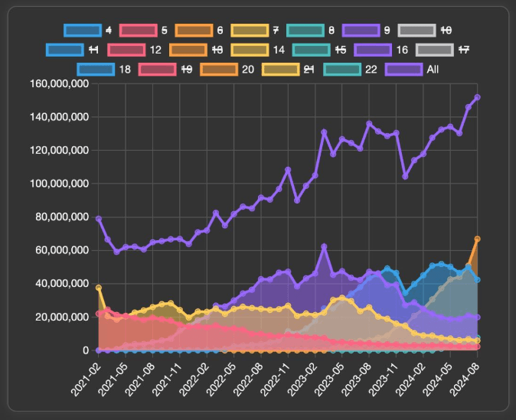The width and height of the screenshot is (516, 420).
Task: Toggle the hidden series 4 legend item
Action: 108,31
